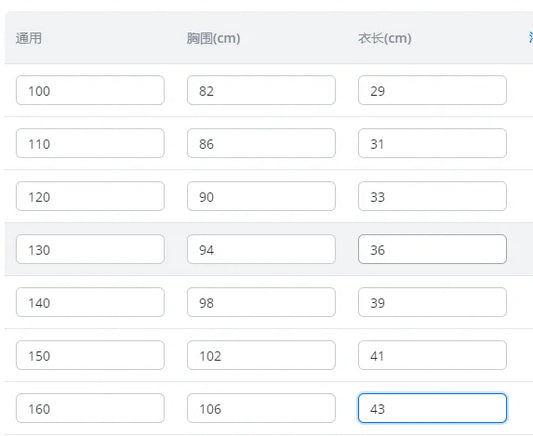Image resolution: width=533 pixels, height=436 pixels.
Task: Select the chest field with value 82
Action: [261, 90]
